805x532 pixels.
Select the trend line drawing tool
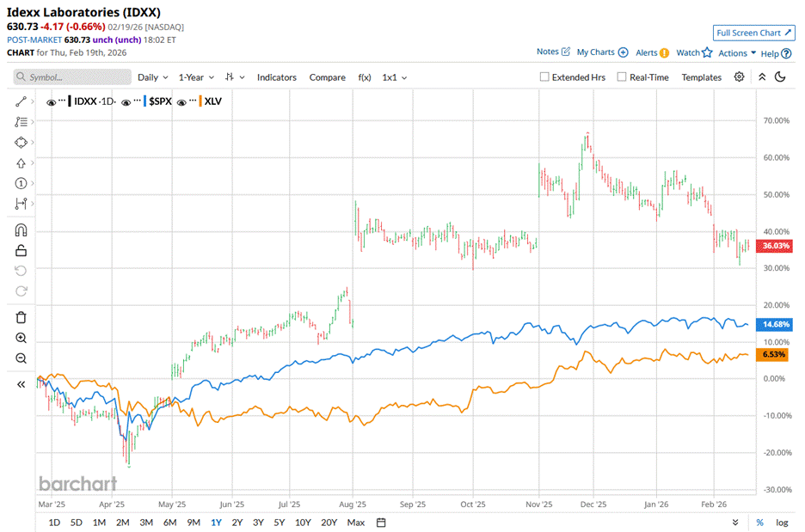[x=22, y=101]
